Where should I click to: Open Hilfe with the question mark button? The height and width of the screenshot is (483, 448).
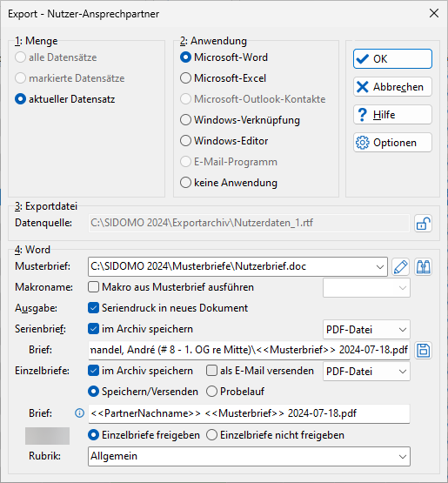click(392, 115)
